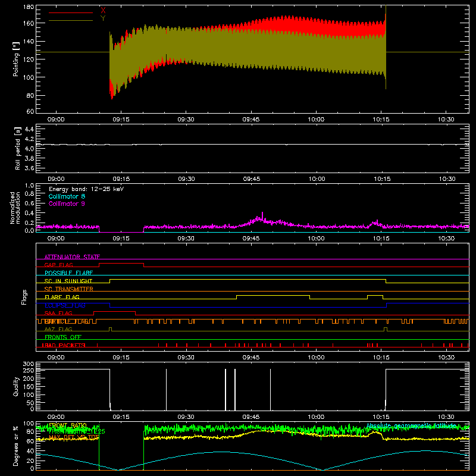Click the Quality spike near 09:50
The image size is (476, 476).
[x=270, y=390]
